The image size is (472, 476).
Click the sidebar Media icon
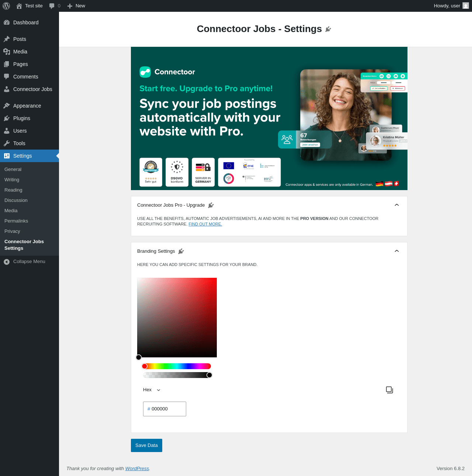(7, 52)
